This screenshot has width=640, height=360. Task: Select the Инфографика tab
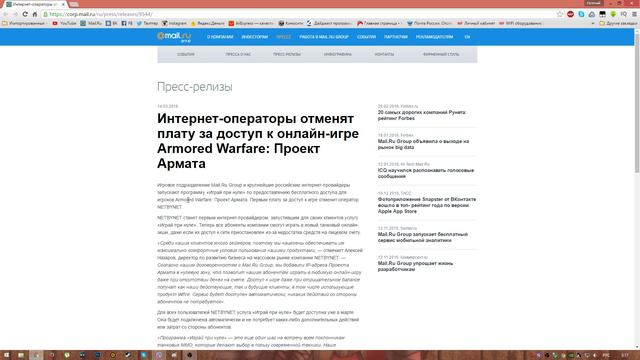[338, 54]
